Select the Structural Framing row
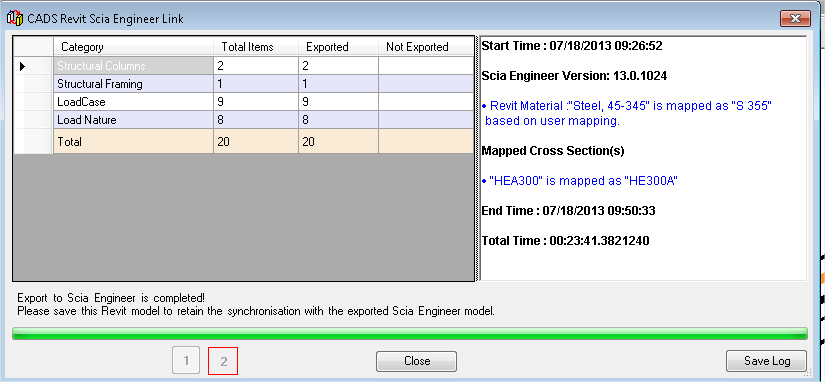This screenshot has height=382, width=825. click(243, 84)
